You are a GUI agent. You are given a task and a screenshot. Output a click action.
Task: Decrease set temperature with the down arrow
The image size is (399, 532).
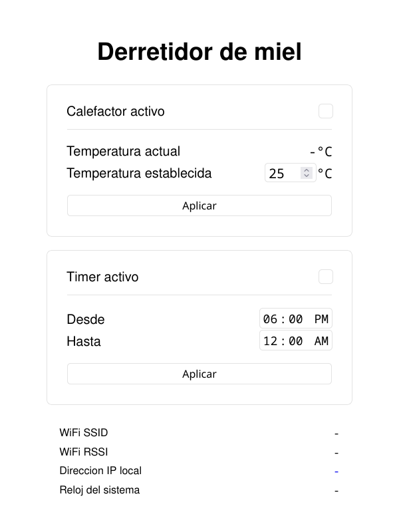click(x=307, y=176)
